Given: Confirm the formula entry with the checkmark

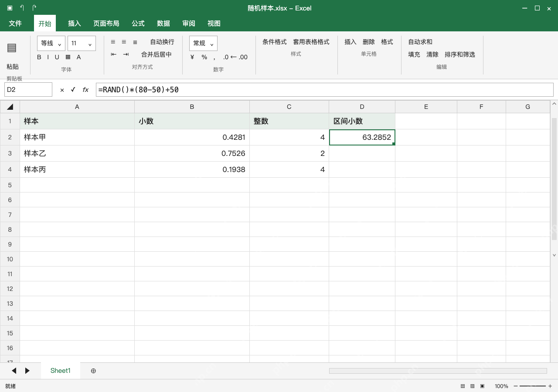Looking at the screenshot, I should pyautogui.click(x=73, y=90).
